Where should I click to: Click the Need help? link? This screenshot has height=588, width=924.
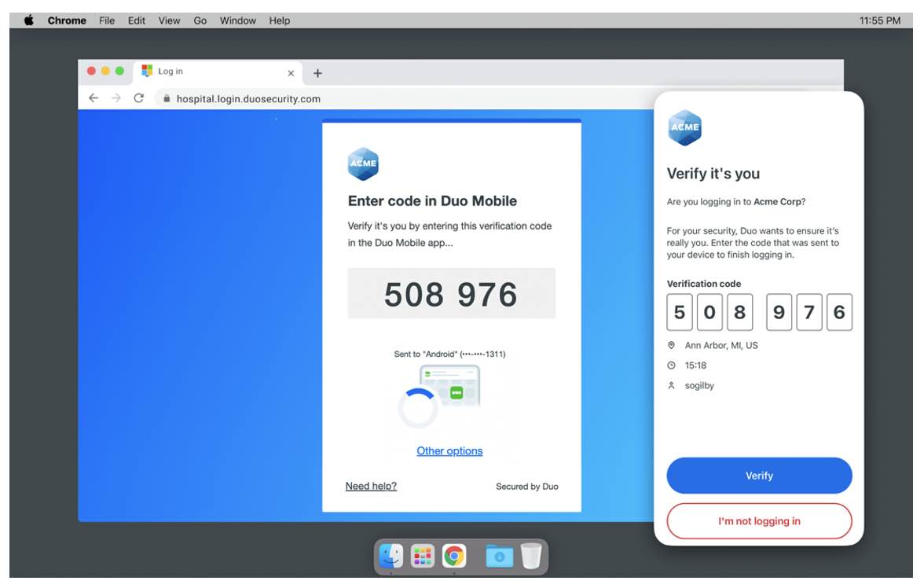click(371, 487)
